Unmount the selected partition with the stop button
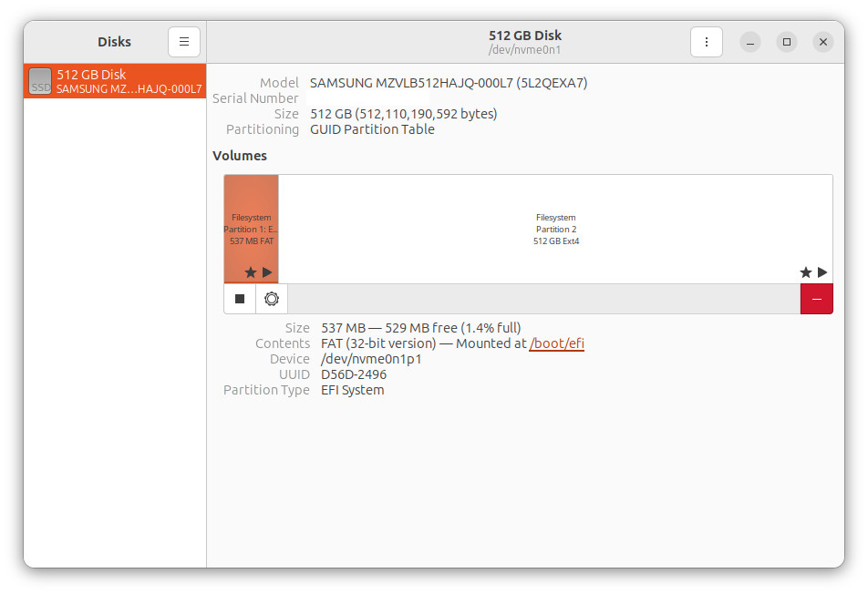Screen dimensions: 868x594 pyautogui.click(x=240, y=299)
